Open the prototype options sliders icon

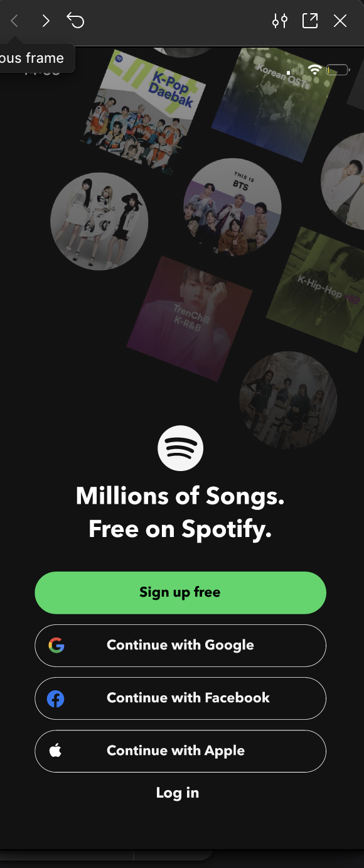pos(280,21)
